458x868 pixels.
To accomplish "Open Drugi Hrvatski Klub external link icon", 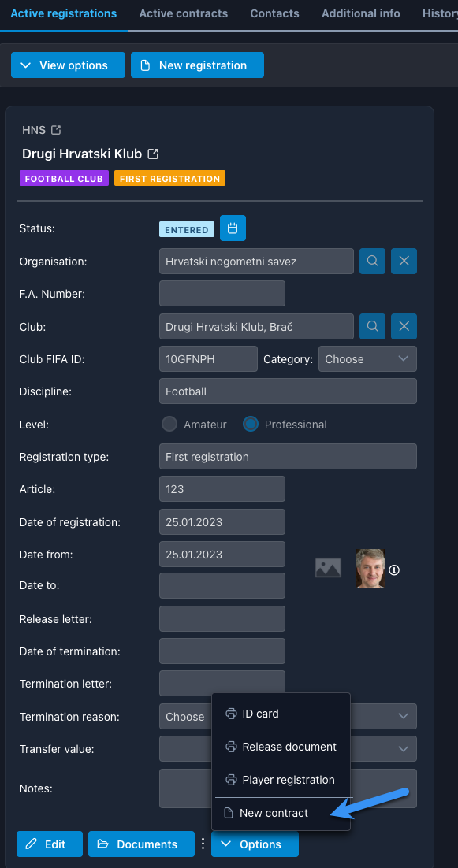I will [153, 154].
